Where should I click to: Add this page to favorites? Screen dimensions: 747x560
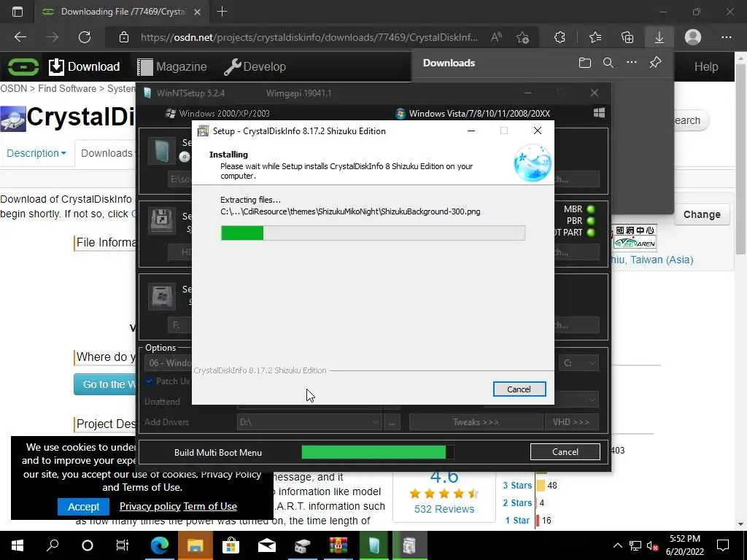(x=522, y=37)
